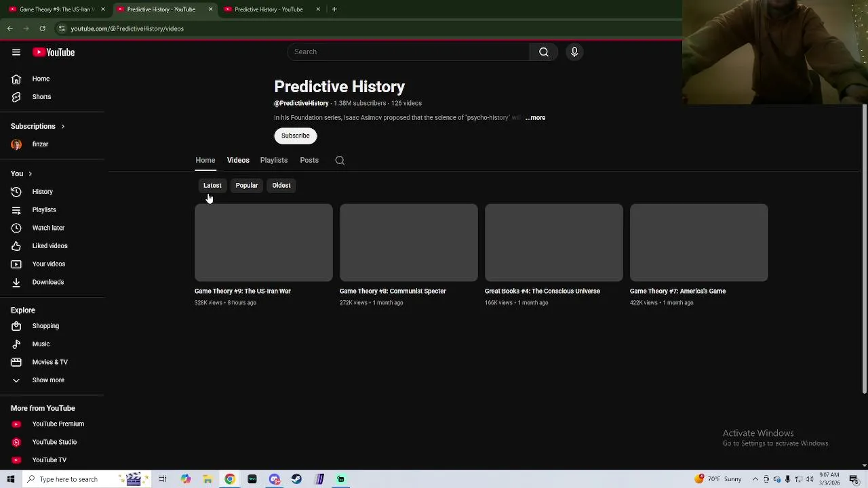
Task: Open Great Books #4: The Conscious Universe title
Action: pyautogui.click(x=542, y=291)
